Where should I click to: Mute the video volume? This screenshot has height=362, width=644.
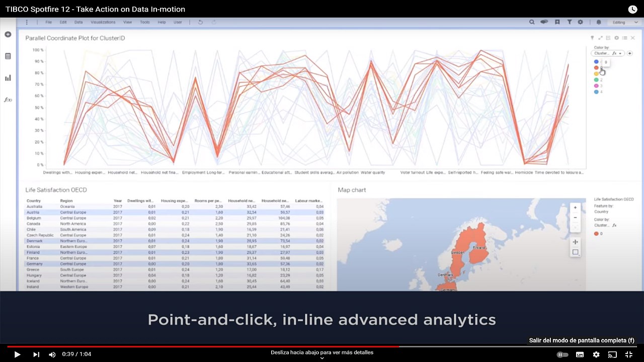52,354
